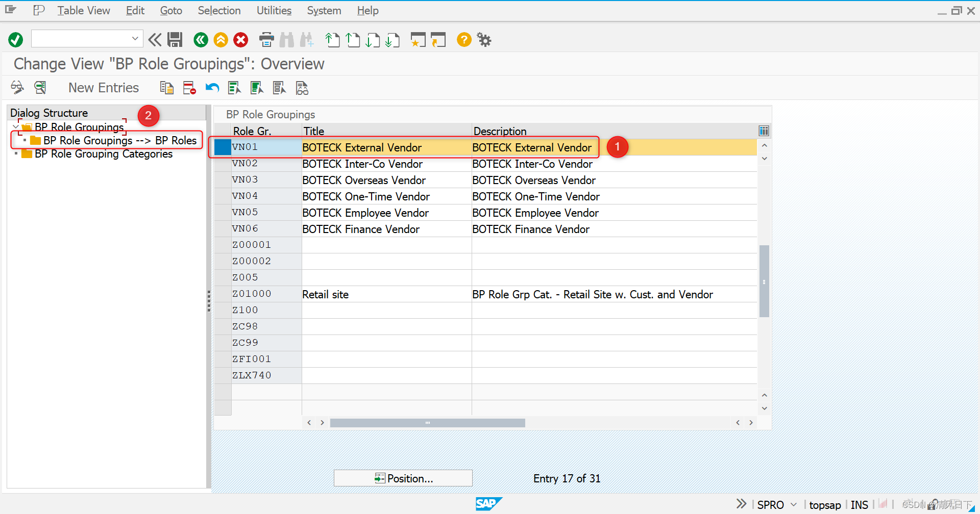Click the Title cell 'BOTECK Inter-Co Vendor'
The image size is (980, 514).
(x=386, y=164)
